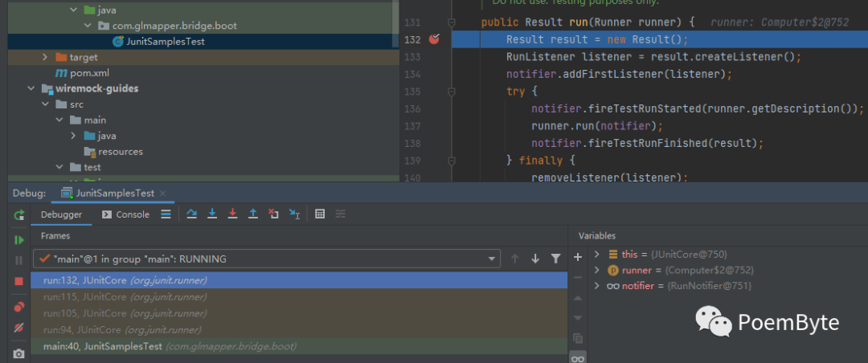The height and width of the screenshot is (363, 868).
Task: Switch to the Debugger tab
Action: [x=61, y=214]
